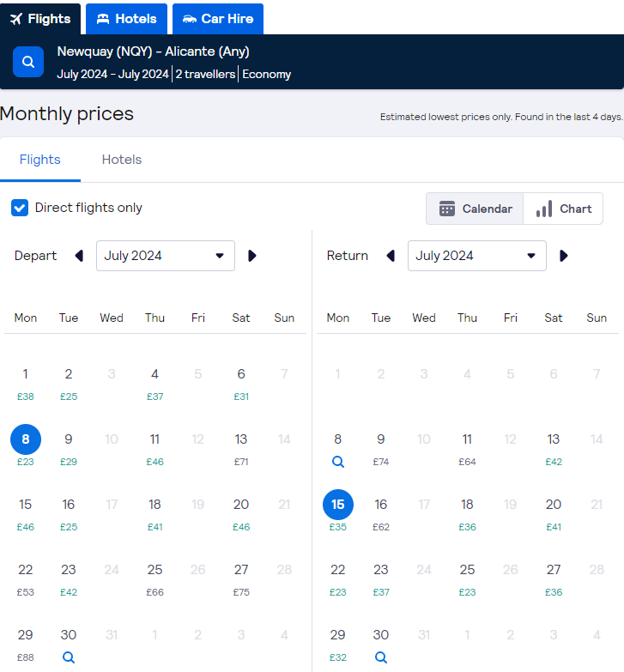Select depart date July 6 (£31)
The image size is (624, 672).
click(241, 384)
